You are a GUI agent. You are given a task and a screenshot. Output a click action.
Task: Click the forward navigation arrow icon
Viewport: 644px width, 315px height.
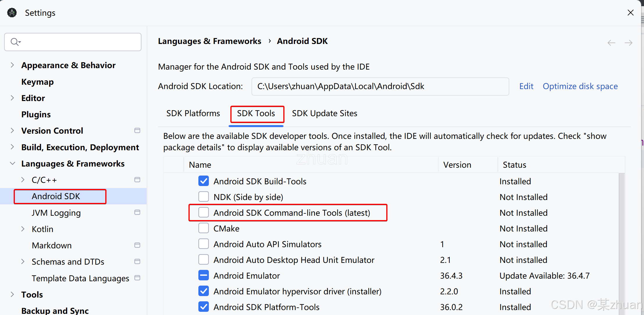pos(628,43)
